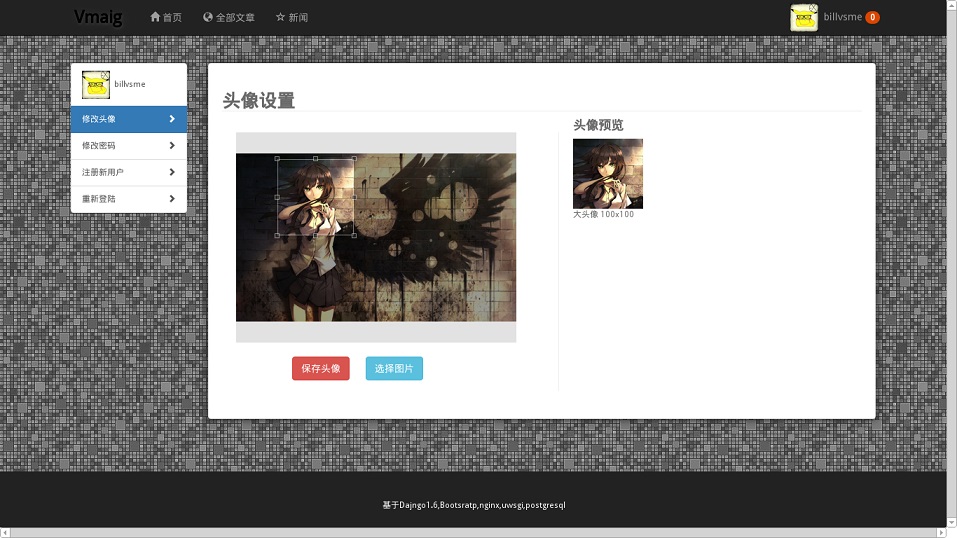Click the orange notification badge showing 0
Screen dimensions: 957x538
click(873, 17)
